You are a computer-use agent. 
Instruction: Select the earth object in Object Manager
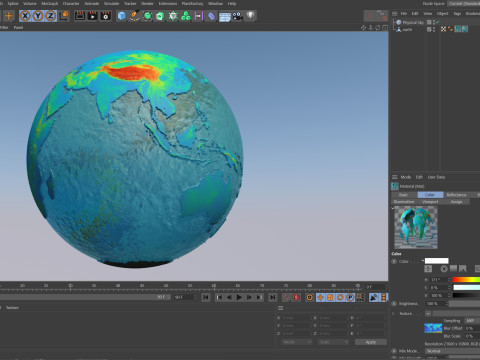coord(407,29)
